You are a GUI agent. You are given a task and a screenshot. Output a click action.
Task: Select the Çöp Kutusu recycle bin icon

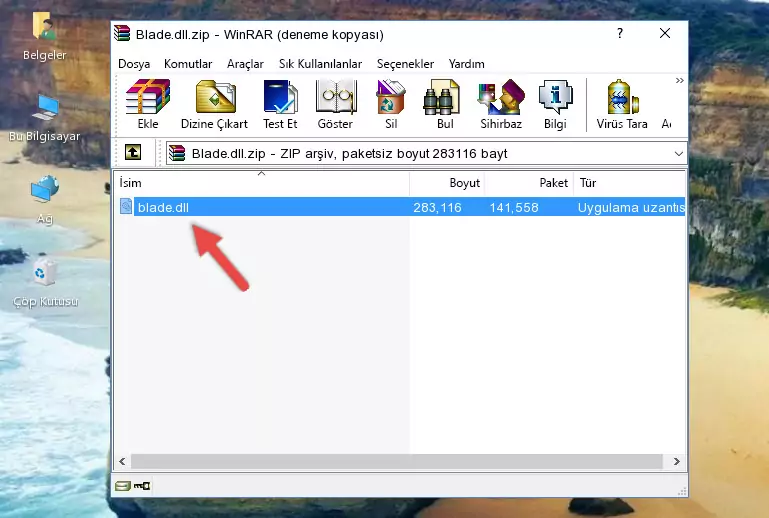(x=45, y=283)
